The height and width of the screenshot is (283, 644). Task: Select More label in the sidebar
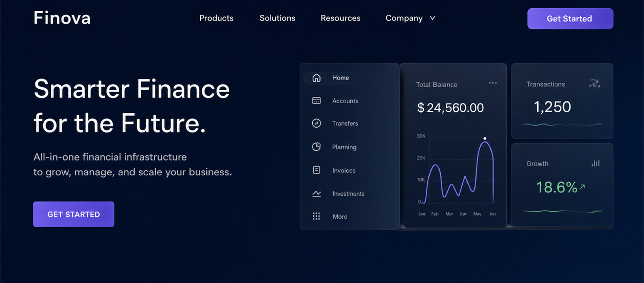click(x=340, y=217)
